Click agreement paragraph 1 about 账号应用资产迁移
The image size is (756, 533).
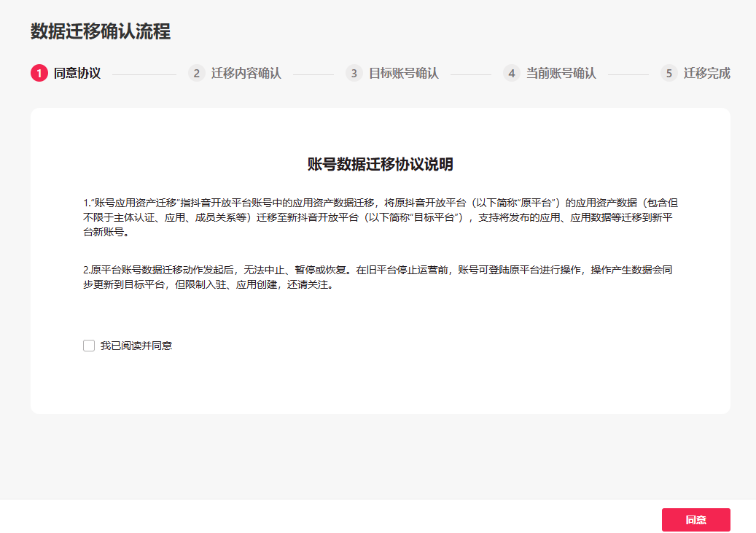click(380, 217)
